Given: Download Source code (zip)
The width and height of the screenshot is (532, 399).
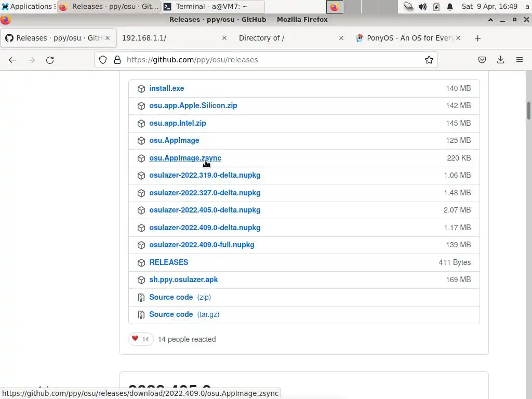Looking at the screenshot, I should click(180, 297).
